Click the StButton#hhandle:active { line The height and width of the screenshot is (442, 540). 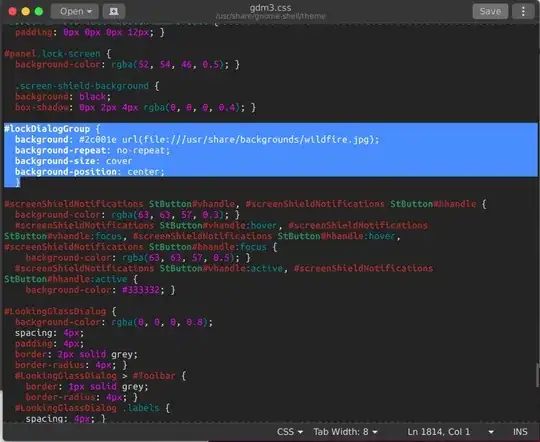pyautogui.click(x=71, y=279)
